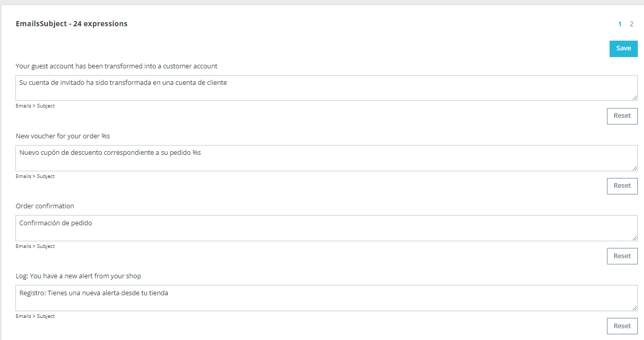Go to page 2 of expressions
The image size is (644, 340).
(x=631, y=24)
